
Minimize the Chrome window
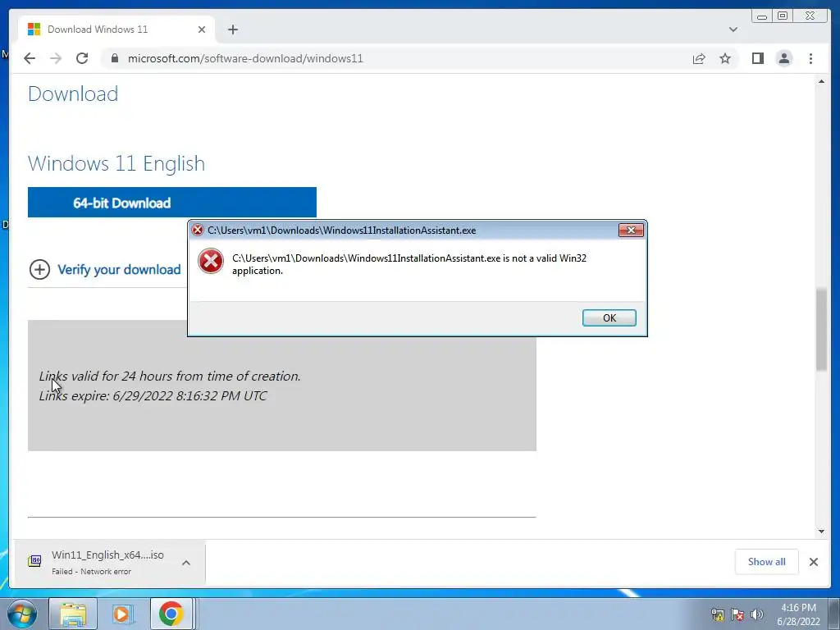click(761, 16)
